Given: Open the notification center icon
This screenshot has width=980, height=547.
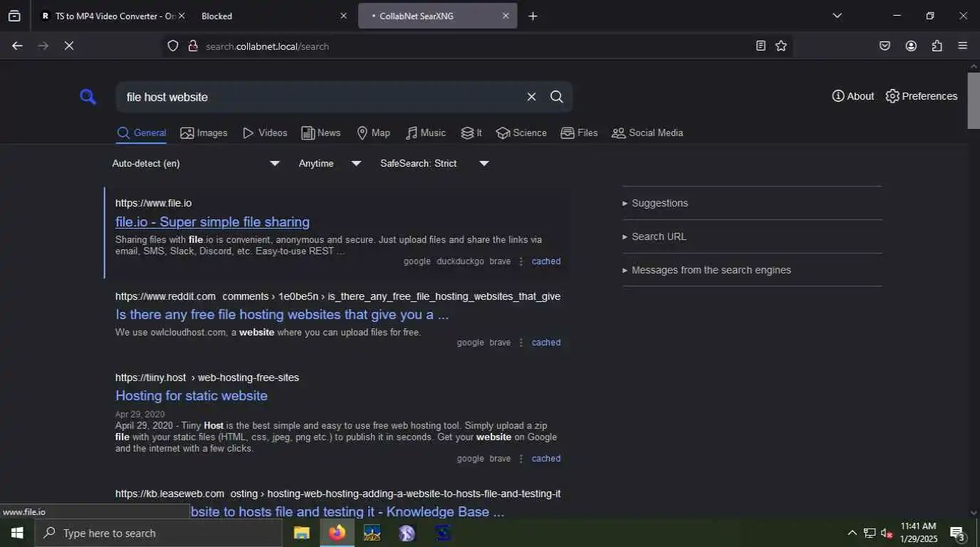Looking at the screenshot, I should point(957,533).
